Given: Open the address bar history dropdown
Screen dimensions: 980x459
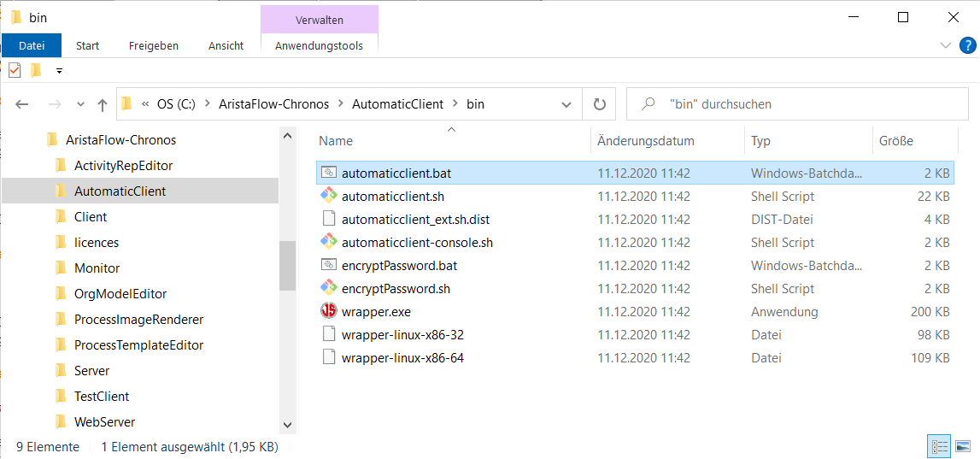Looking at the screenshot, I should [566, 105].
